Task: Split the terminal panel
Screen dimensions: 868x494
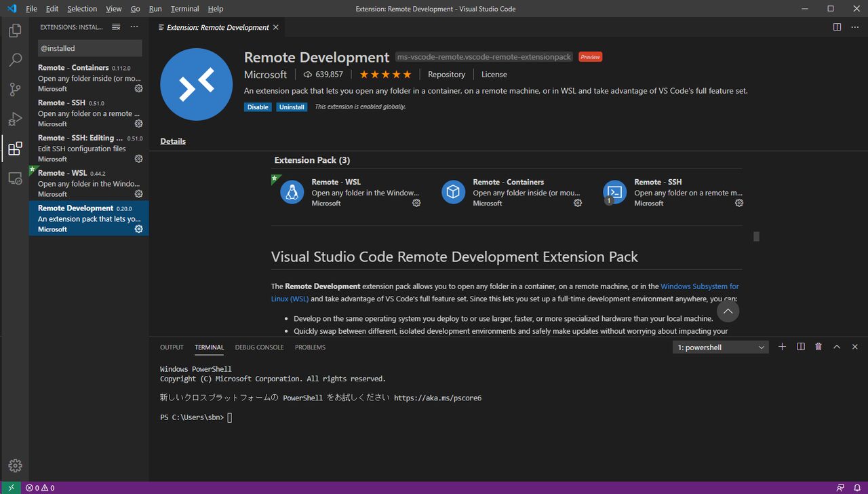Action: [801, 347]
